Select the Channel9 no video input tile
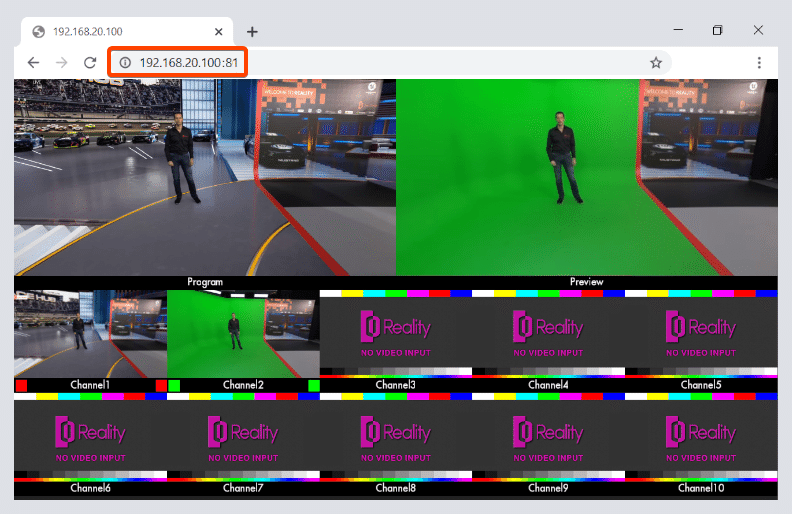 coord(549,438)
